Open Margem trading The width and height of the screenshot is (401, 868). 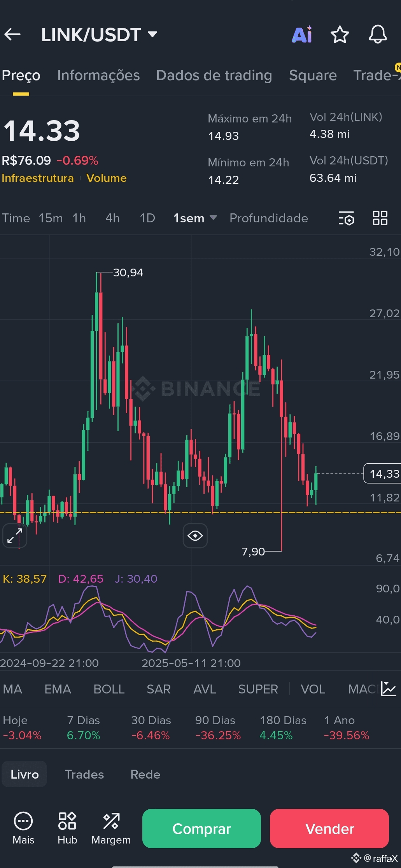click(111, 828)
